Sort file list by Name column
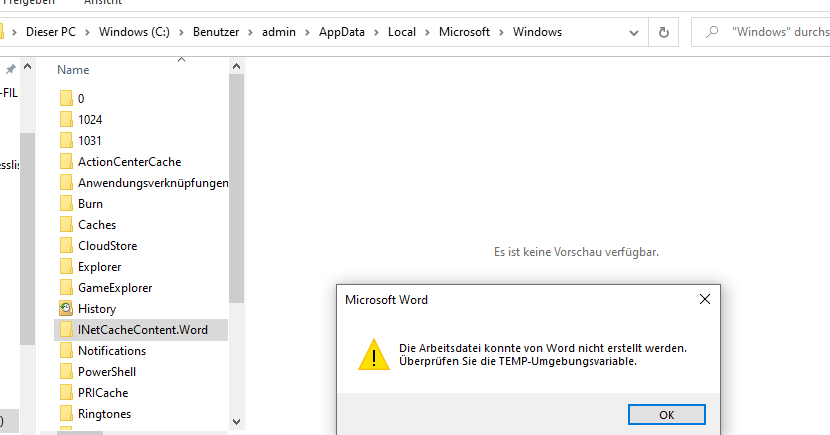The height and width of the screenshot is (435, 830). [x=73, y=70]
